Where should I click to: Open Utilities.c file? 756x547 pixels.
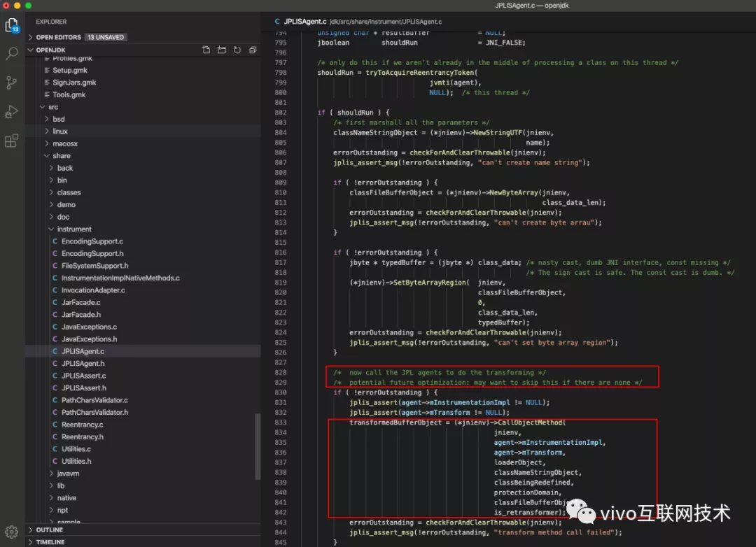coord(76,448)
